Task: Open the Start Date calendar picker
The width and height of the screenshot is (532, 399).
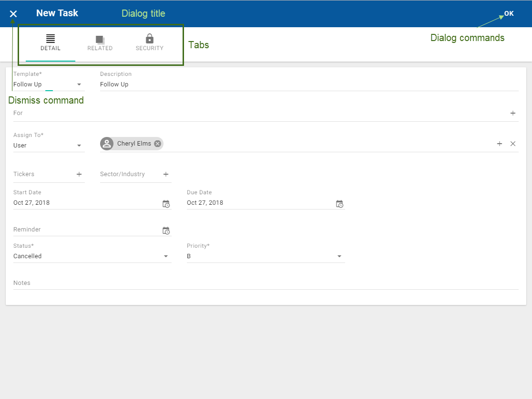Action: pyautogui.click(x=166, y=204)
